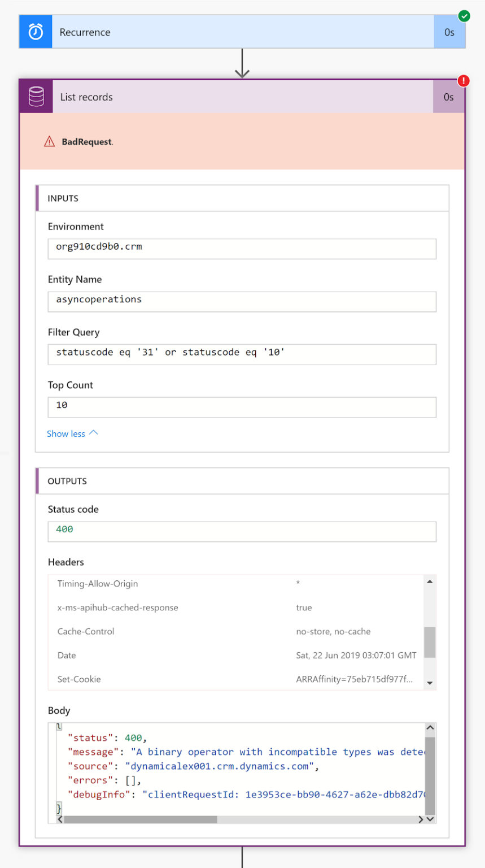This screenshot has height=868, width=485.
Task: Click the red error badge on List records
Action: [463, 81]
